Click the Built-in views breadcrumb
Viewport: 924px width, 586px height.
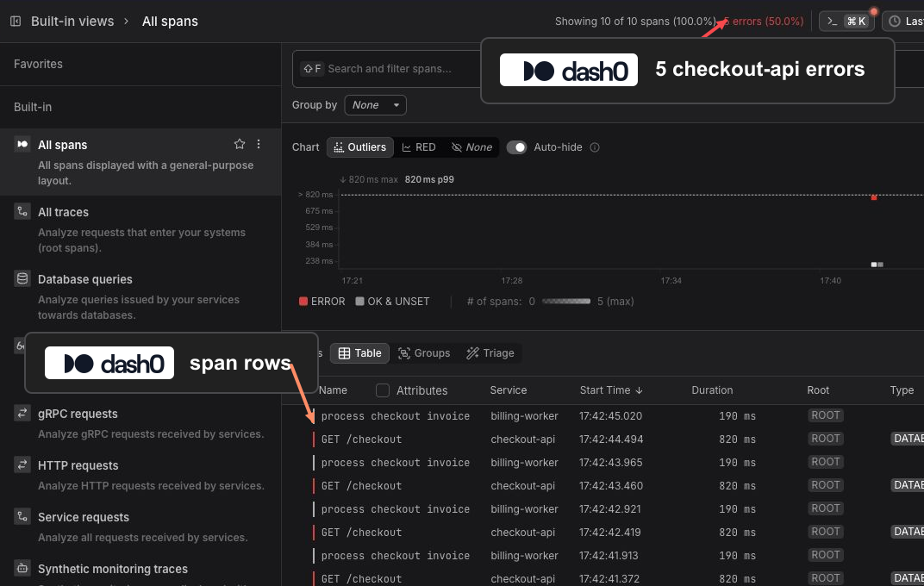click(72, 22)
